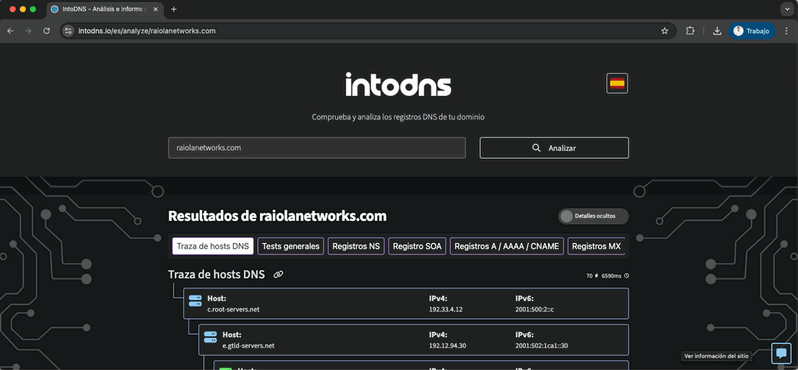The height and width of the screenshot is (370, 798).
Task: Select the Registros A / AAAA / CNAME tab
Action: (x=506, y=246)
